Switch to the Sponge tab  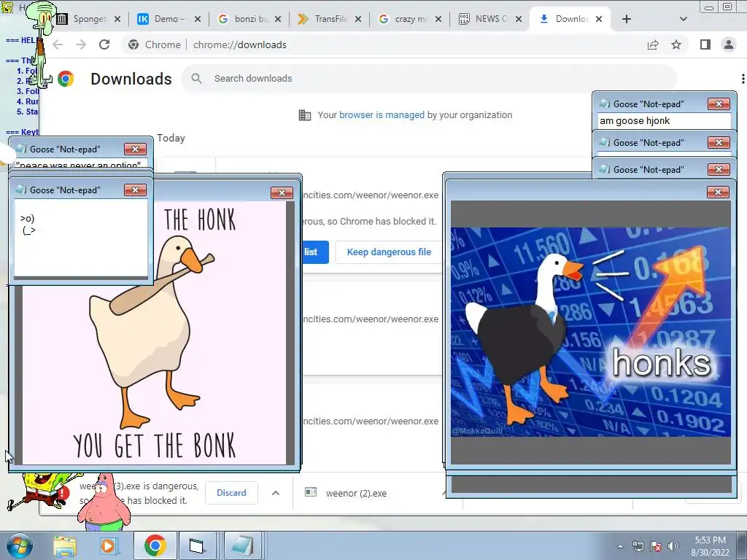click(90, 19)
